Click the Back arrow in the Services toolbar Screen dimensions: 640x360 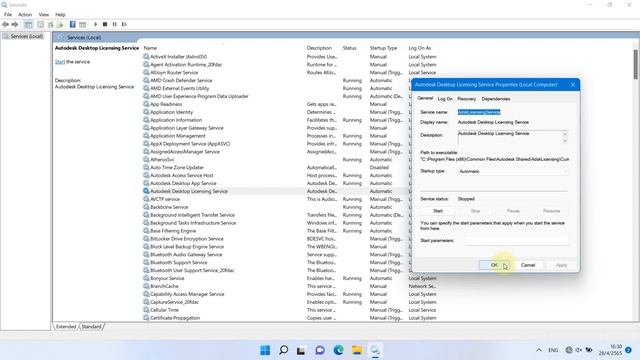click(5, 24)
